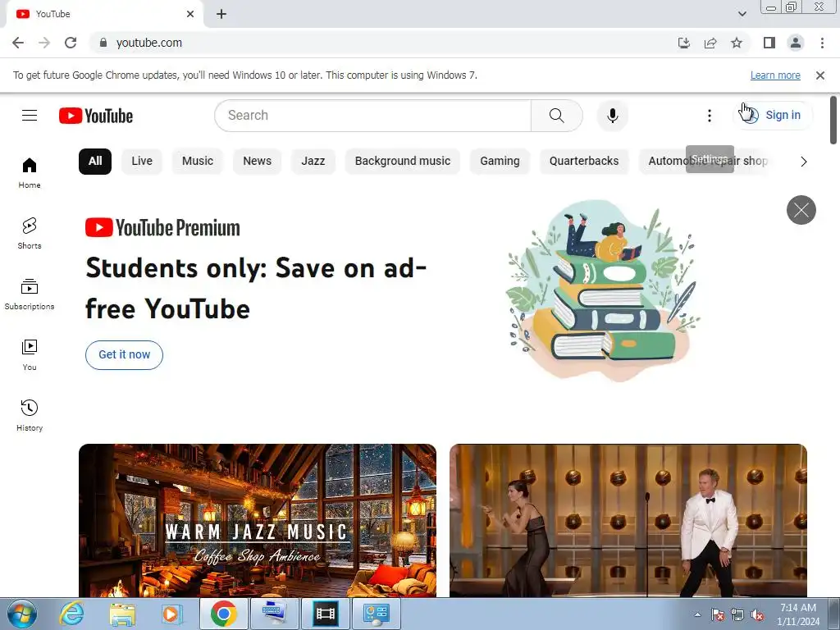The image size is (840, 630).
Task: Select the Music category chip
Action: click(x=198, y=162)
